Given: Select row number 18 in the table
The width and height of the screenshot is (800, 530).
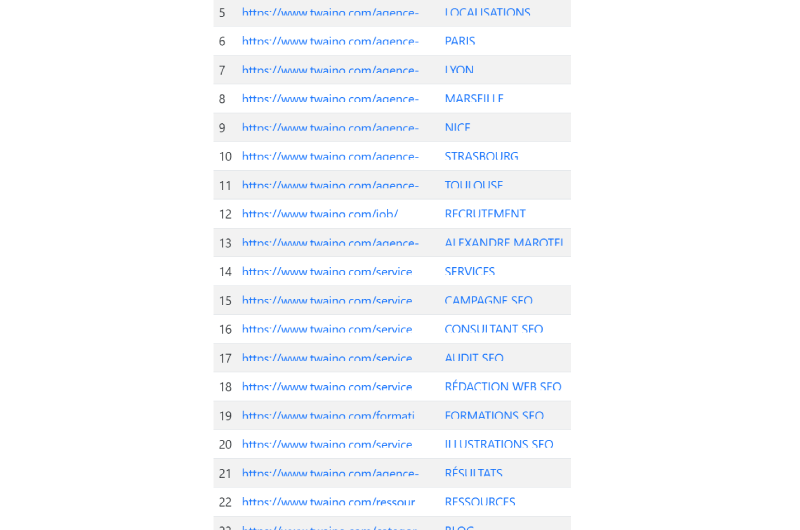Looking at the screenshot, I should [226, 387].
